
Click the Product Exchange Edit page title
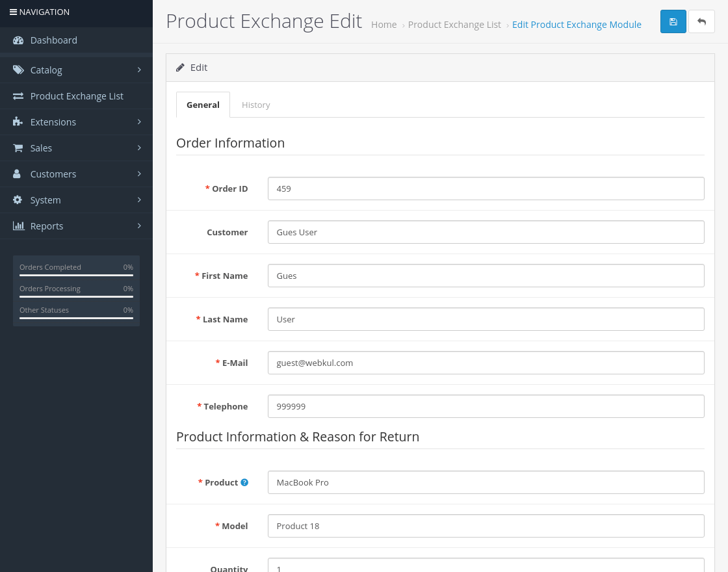pos(264,21)
